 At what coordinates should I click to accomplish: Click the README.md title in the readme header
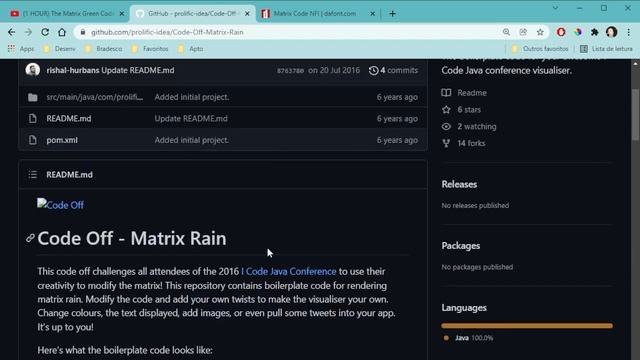tap(69, 175)
